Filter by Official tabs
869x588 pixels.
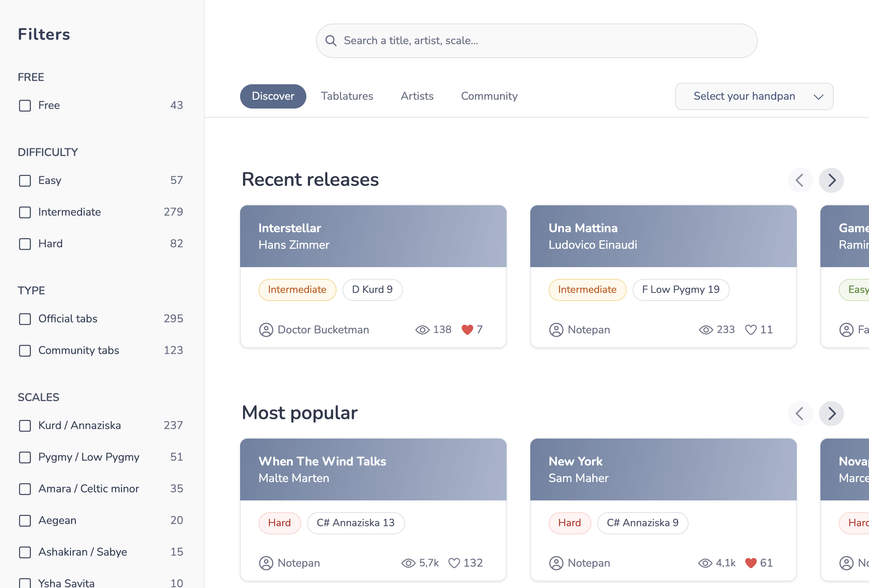point(25,319)
